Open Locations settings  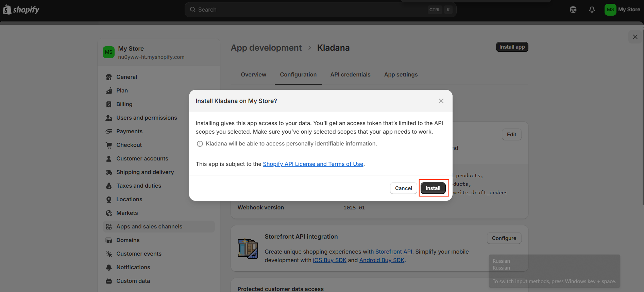(158, 200)
